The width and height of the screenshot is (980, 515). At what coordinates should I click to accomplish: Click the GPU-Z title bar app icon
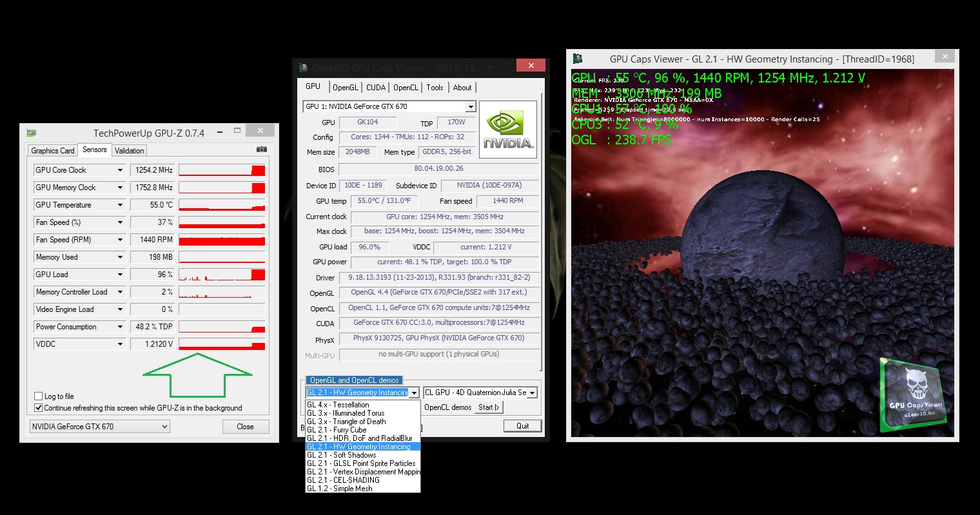31,133
